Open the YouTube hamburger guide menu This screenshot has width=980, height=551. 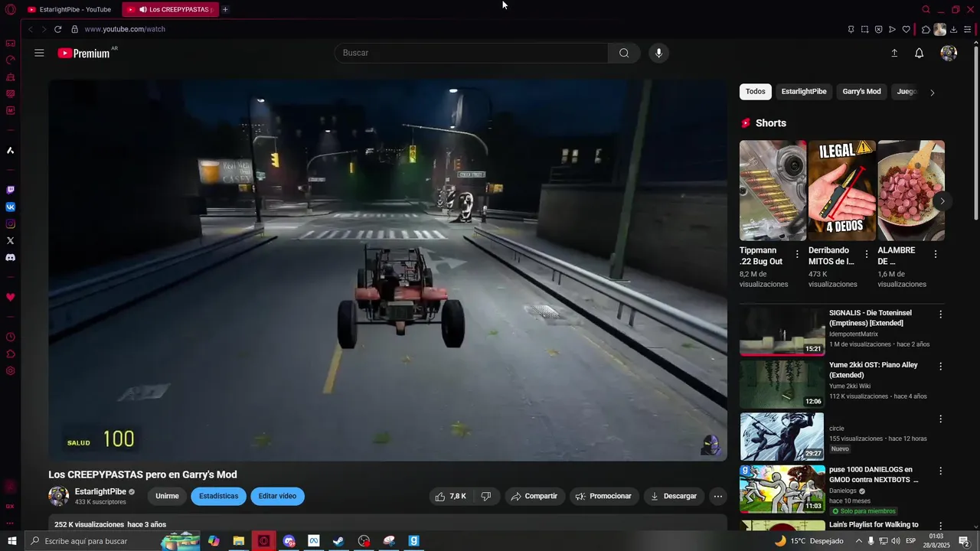coord(39,53)
